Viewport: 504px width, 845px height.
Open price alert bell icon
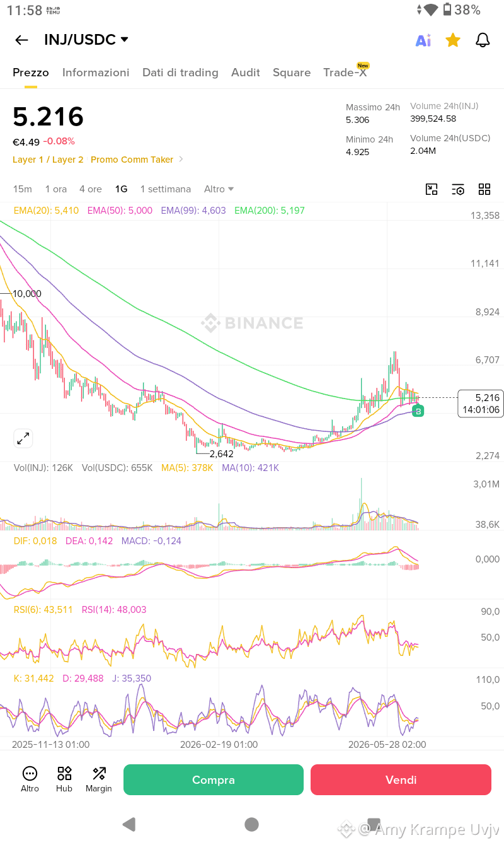tap(483, 40)
